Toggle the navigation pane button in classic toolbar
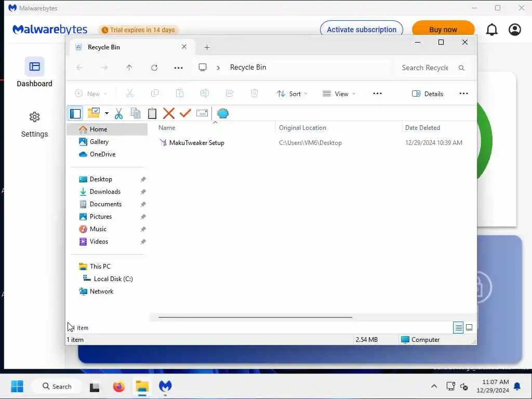 75,113
